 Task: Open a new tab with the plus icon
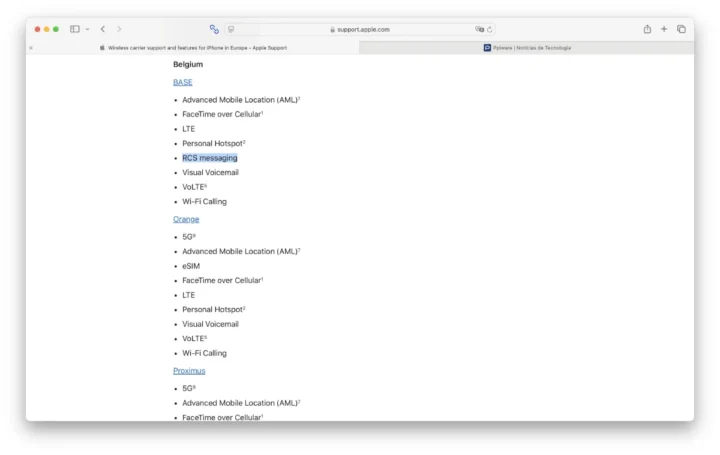(x=664, y=29)
